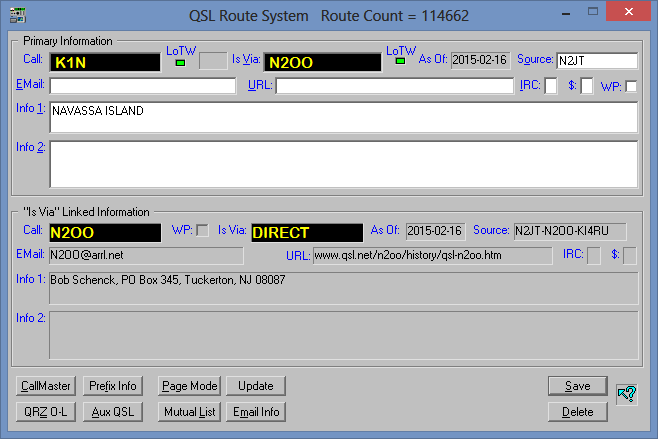Click the Info 1 field with NAVASSA ISLAND

click(343, 117)
